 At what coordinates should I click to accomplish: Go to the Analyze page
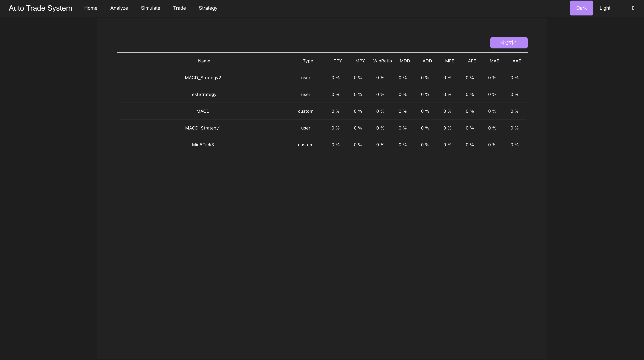(x=119, y=8)
